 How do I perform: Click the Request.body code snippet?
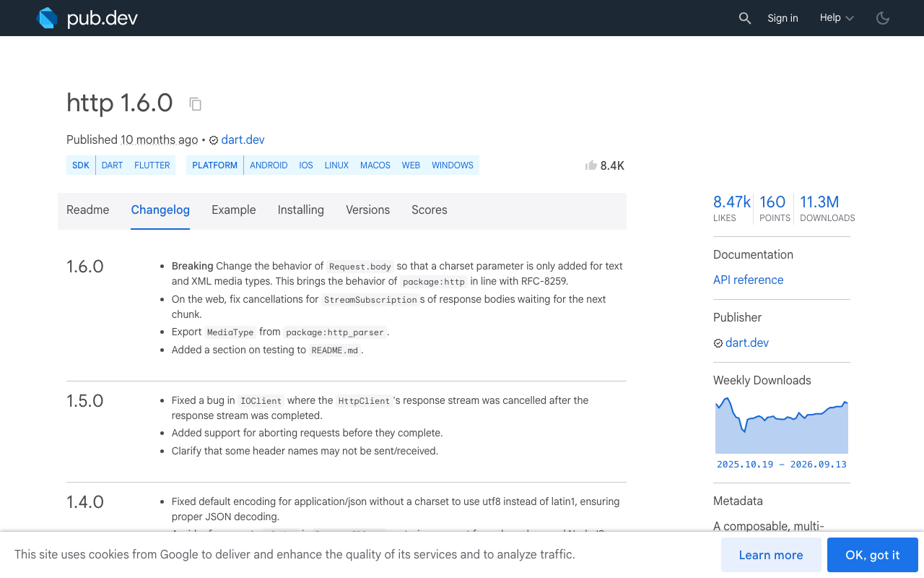360,267
